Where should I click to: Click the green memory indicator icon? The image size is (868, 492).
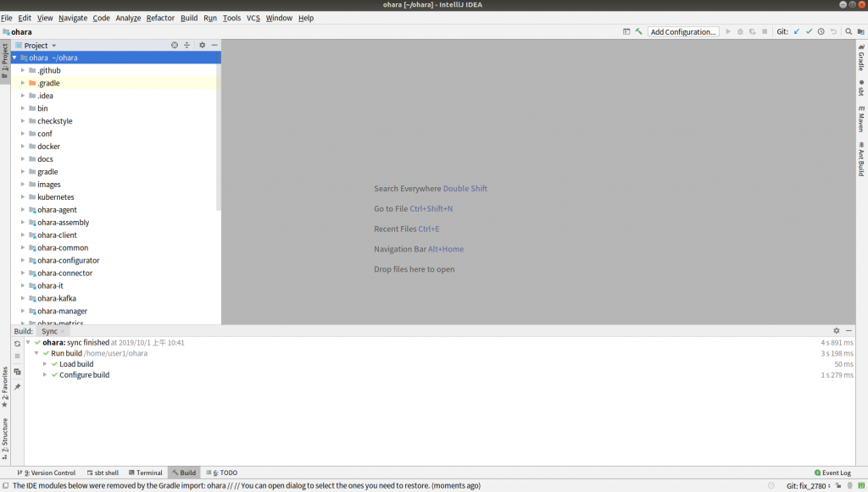click(x=861, y=486)
